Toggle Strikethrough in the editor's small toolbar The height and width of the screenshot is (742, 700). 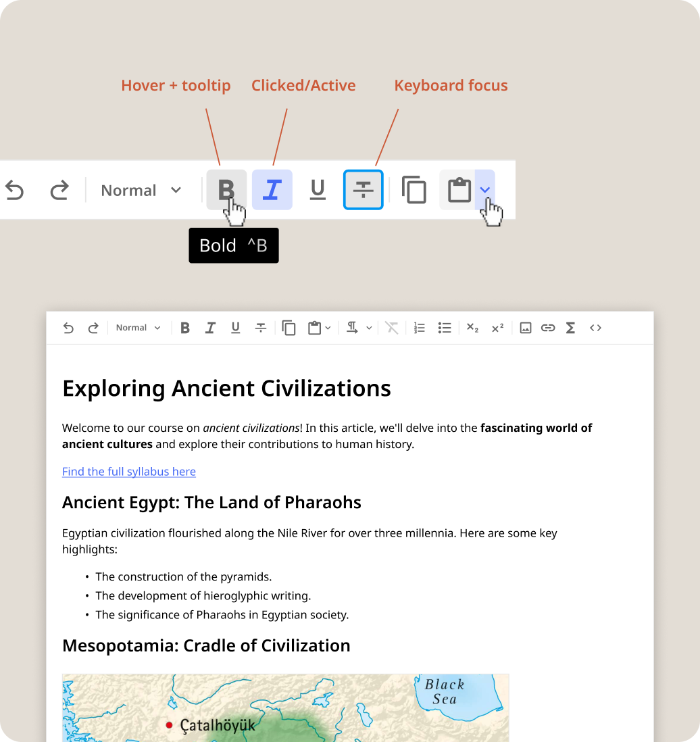click(x=261, y=328)
